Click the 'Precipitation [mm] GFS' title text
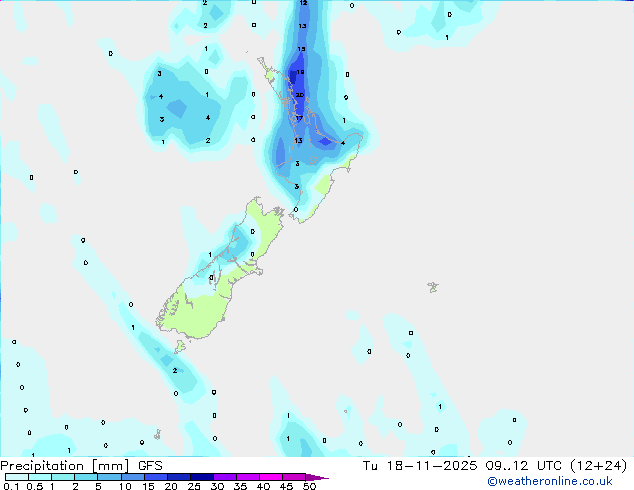 pos(82,466)
